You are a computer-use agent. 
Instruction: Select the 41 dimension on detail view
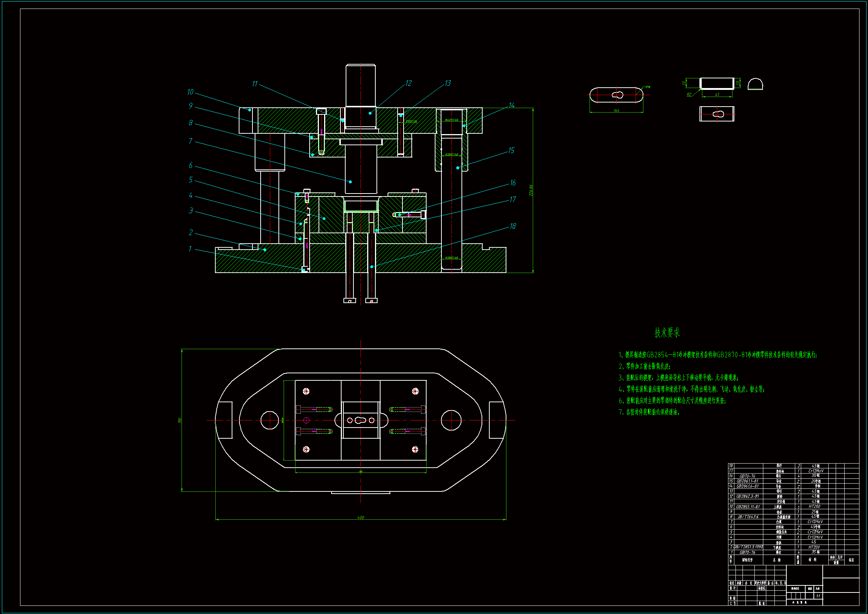pyautogui.click(x=717, y=95)
